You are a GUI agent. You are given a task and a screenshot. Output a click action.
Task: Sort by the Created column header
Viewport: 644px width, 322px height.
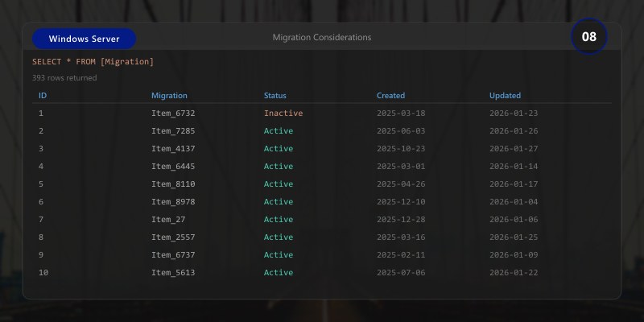(x=390, y=95)
